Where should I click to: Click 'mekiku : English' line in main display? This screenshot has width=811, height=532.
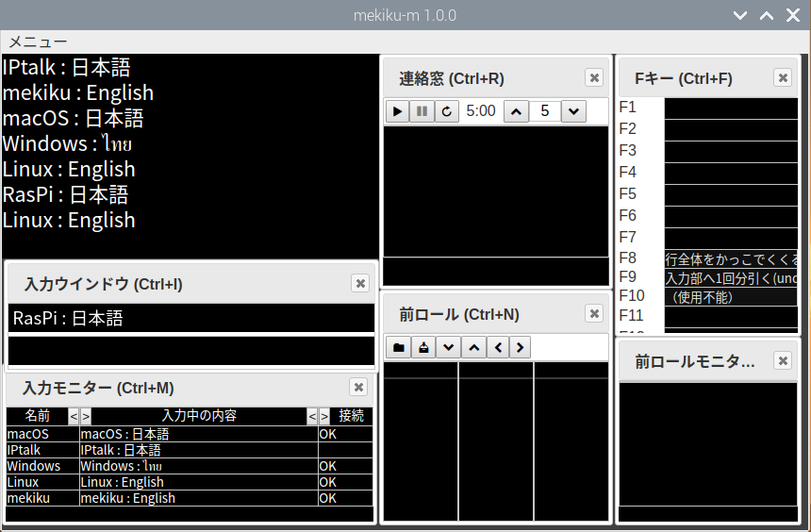(78, 92)
